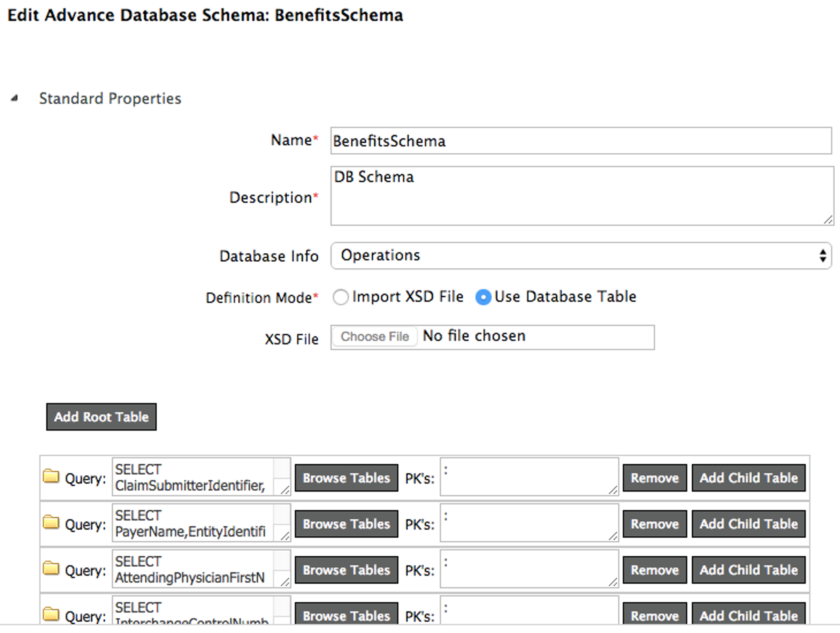Add Child Table to AttendingPhysicianFirstN row
This screenshot has width=840, height=633.
tap(748, 570)
